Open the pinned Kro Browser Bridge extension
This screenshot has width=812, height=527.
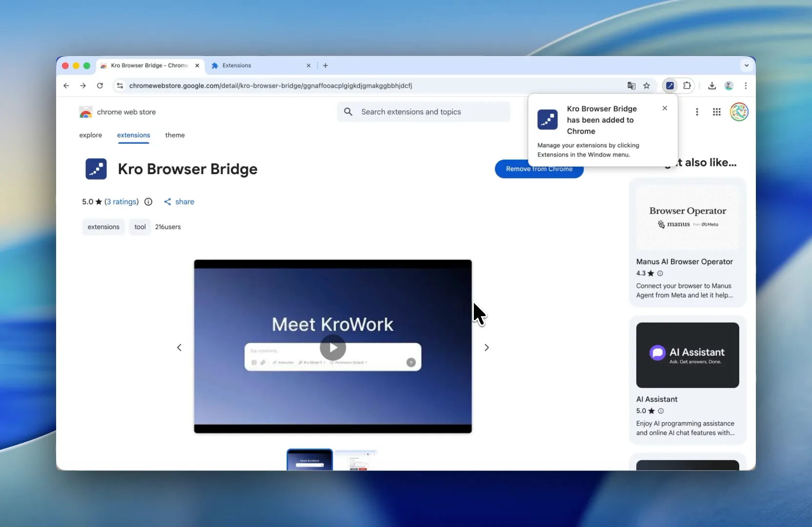(670, 85)
